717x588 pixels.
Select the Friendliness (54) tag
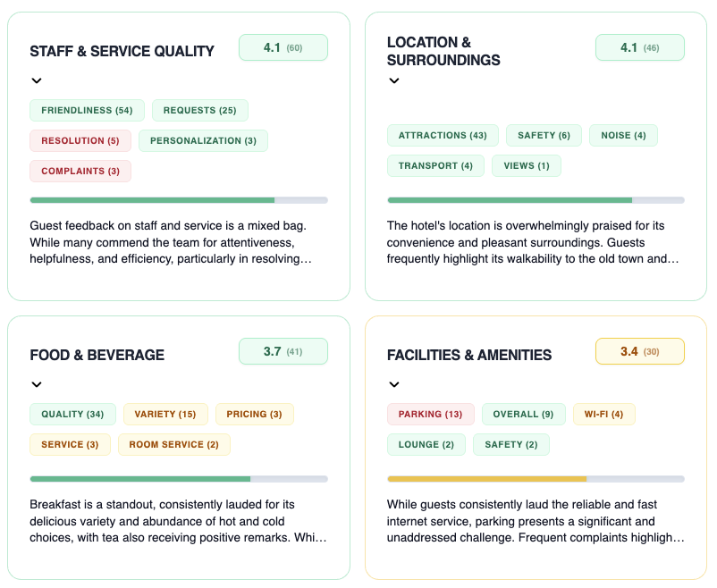coord(87,110)
